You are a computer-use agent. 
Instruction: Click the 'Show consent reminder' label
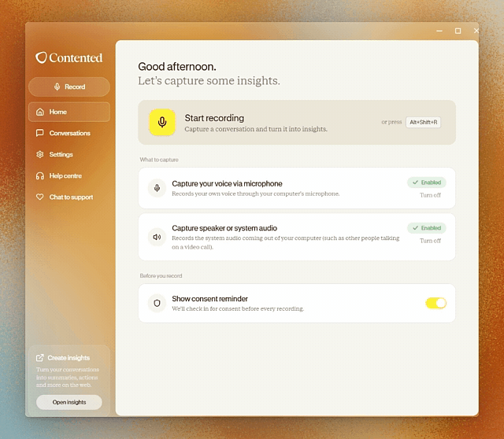tap(209, 299)
